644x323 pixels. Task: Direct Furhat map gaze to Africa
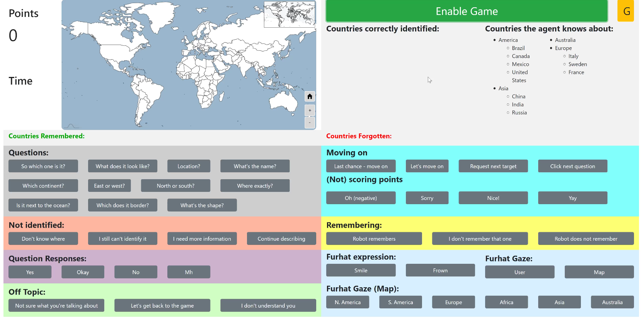pyautogui.click(x=506, y=302)
